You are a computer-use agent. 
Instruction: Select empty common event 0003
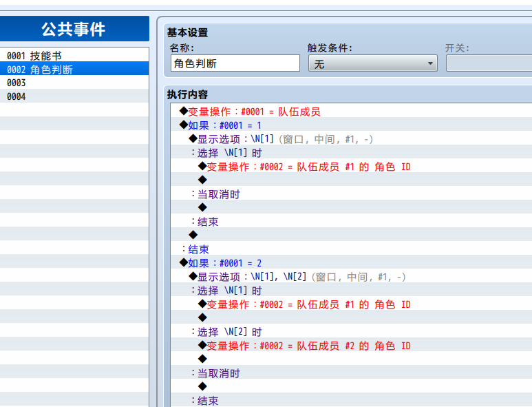pos(74,83)
